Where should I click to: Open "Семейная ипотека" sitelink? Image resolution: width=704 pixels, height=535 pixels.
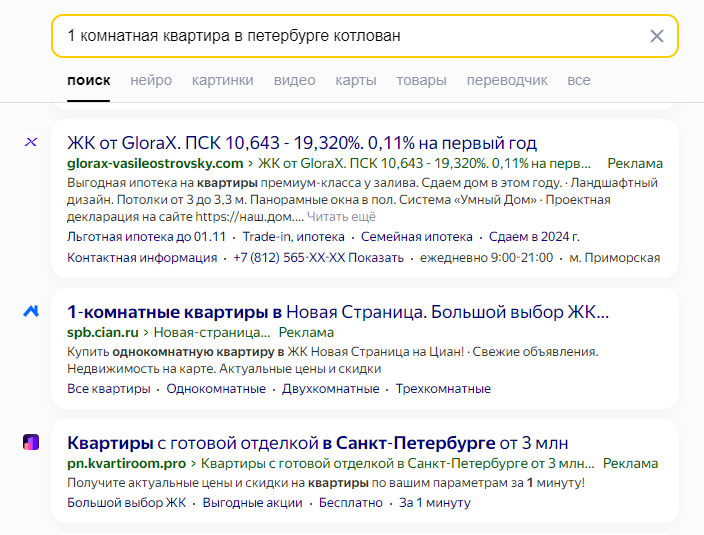(x=417, y=237)
